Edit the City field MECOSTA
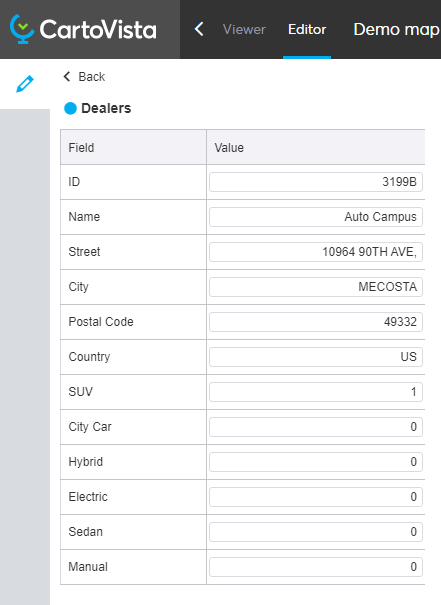This screenshot has height=605, width=441. coord(316,287)
